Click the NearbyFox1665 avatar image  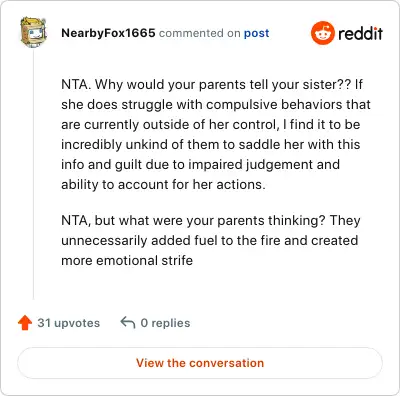33,33
